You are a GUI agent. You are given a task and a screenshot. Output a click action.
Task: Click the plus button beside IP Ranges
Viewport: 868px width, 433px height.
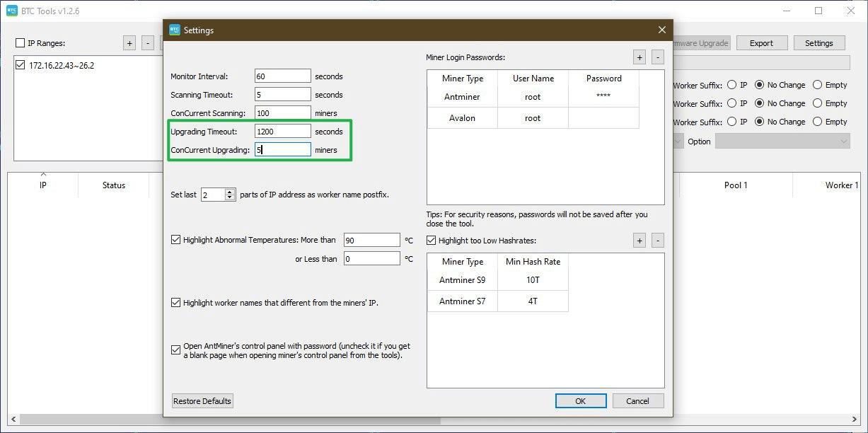pyautogui.click(x=129, y=43)
